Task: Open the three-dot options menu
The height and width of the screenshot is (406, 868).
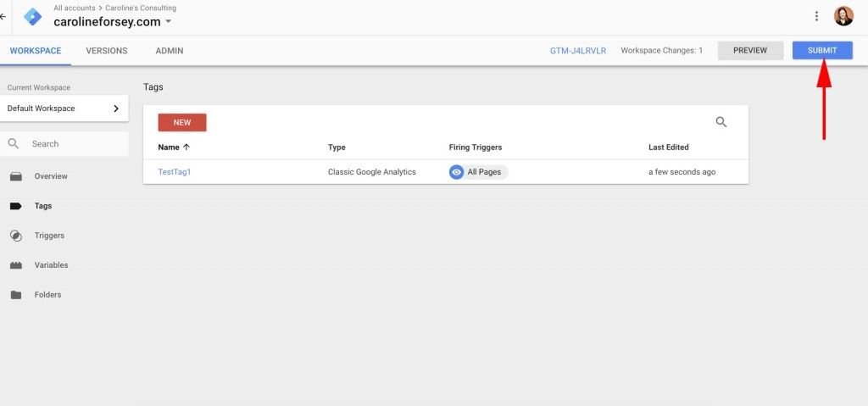Action: (x=816, y=16)
